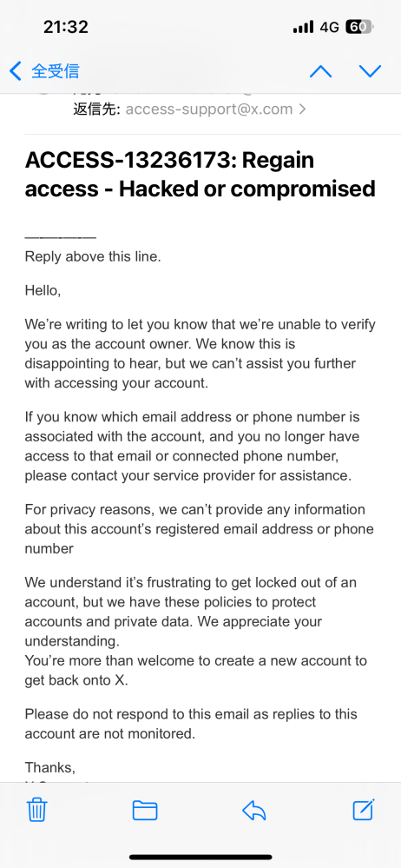Return to the 全受信 mailbox label
Screen dimensions: 401x868
(56, 71)
